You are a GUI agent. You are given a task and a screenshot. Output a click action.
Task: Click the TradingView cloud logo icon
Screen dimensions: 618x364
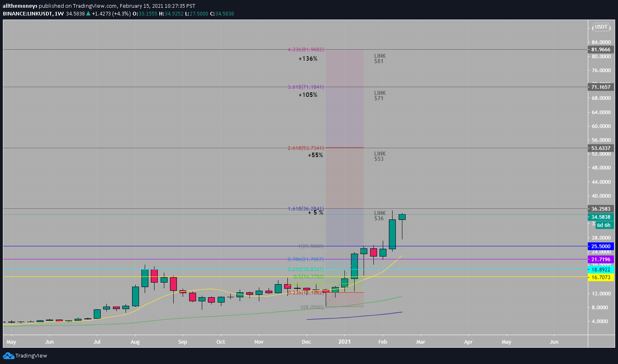8,356
